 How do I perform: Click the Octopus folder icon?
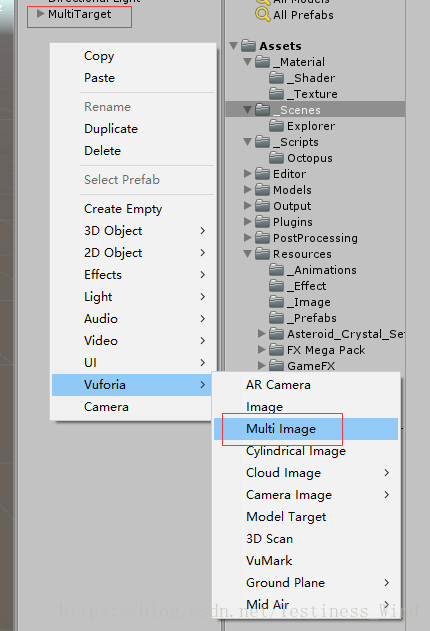tap(276, 157)
